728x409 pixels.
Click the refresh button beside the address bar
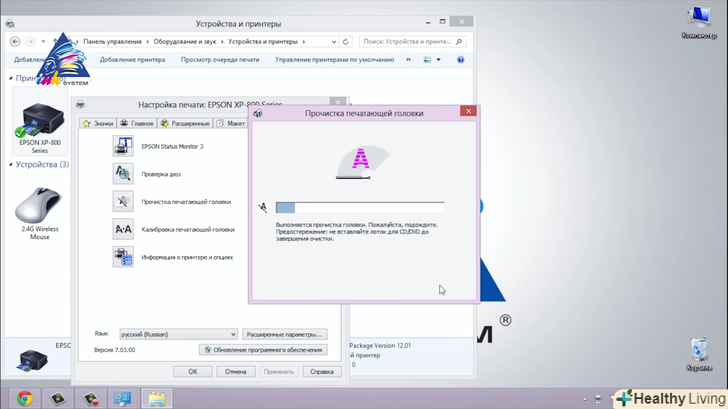coord(348,42)
